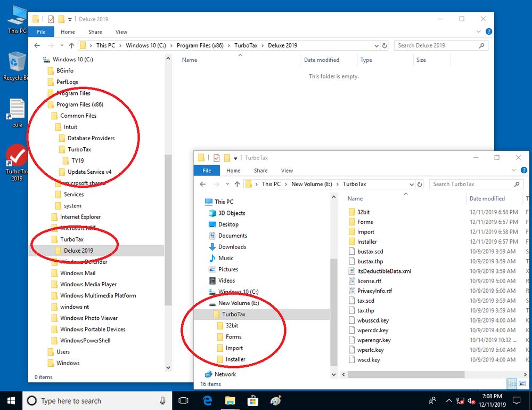Open the Microsoft Store taskbar icon
The height and width of the screenshot is (410, 532).
point(253,401)
